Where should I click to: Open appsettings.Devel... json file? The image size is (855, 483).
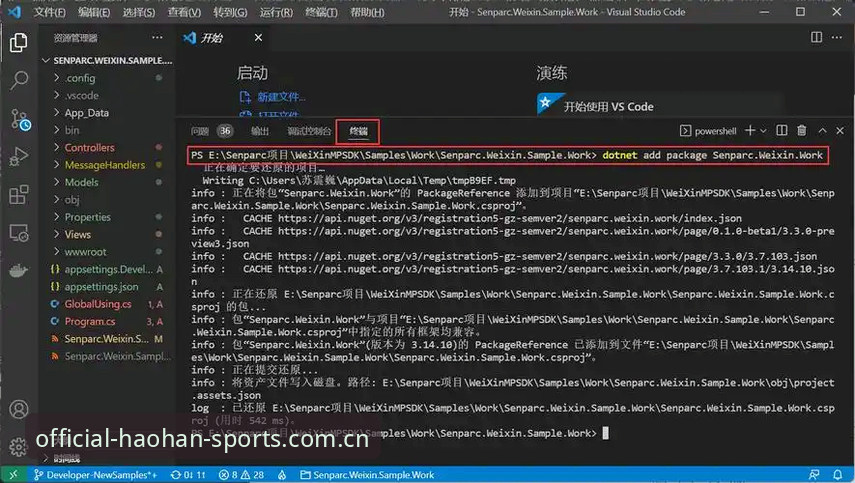pyautogui.click(x=107, y=269)
